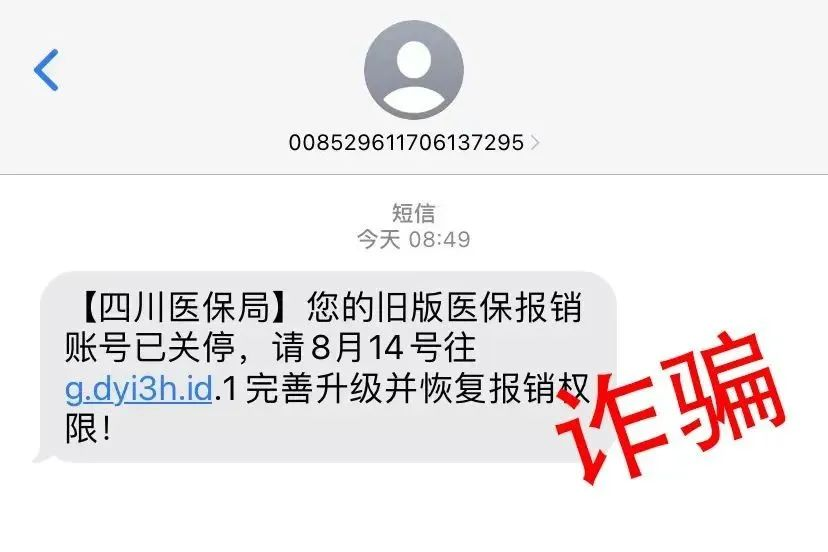
Task: Select the gray message bubble
Action: click(325, 367)
